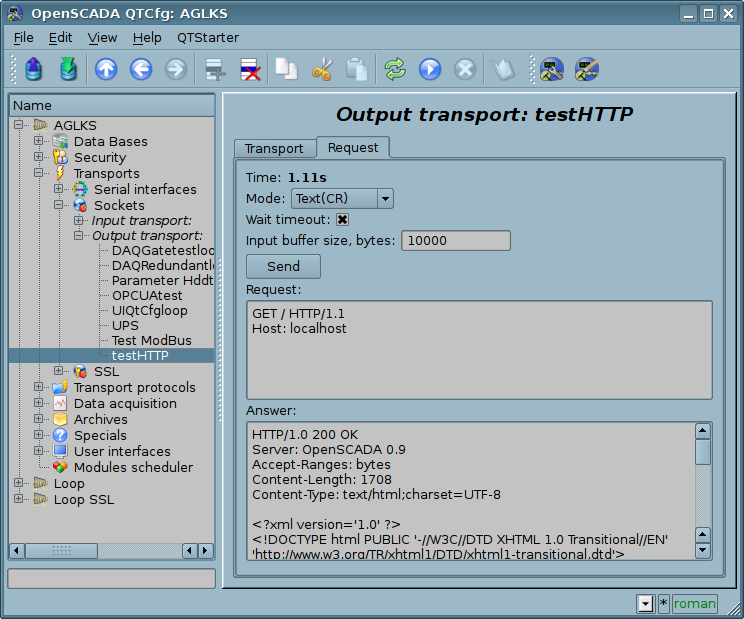Click the Input buffer size field
This screenshot has height=619, width=744.
[455, 241]
